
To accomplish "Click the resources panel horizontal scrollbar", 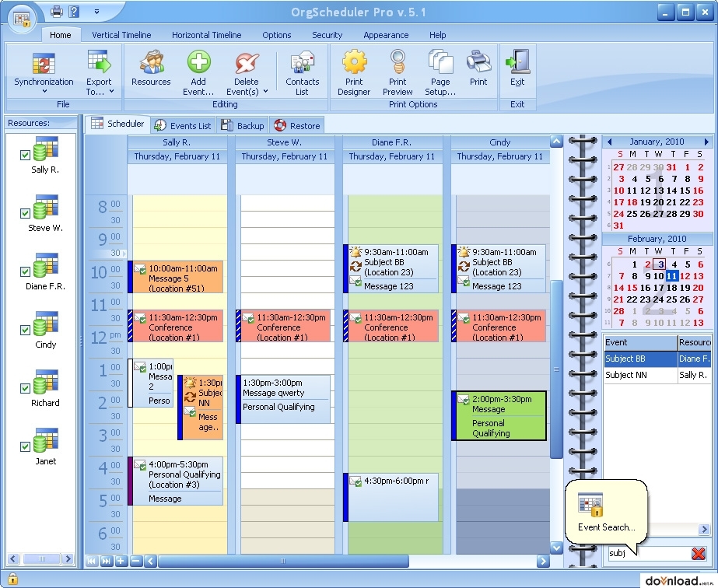I will (41, 558).
